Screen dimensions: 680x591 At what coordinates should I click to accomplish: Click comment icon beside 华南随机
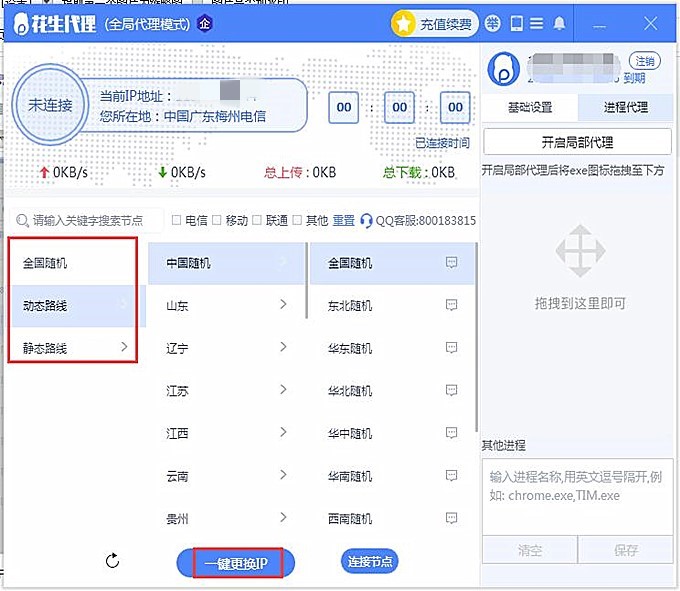451,476
